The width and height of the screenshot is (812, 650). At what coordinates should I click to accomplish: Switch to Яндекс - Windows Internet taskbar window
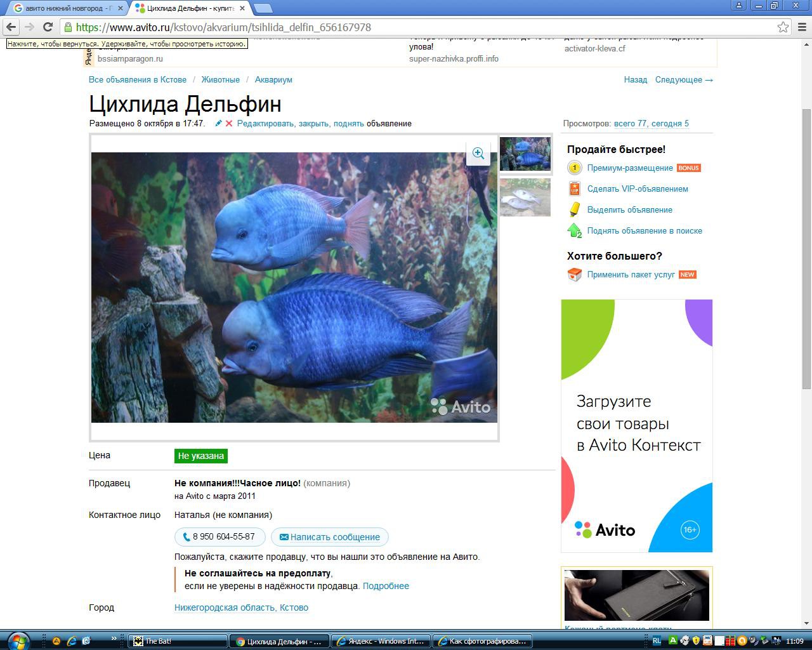pyautogui.click(x=381, y=641)
